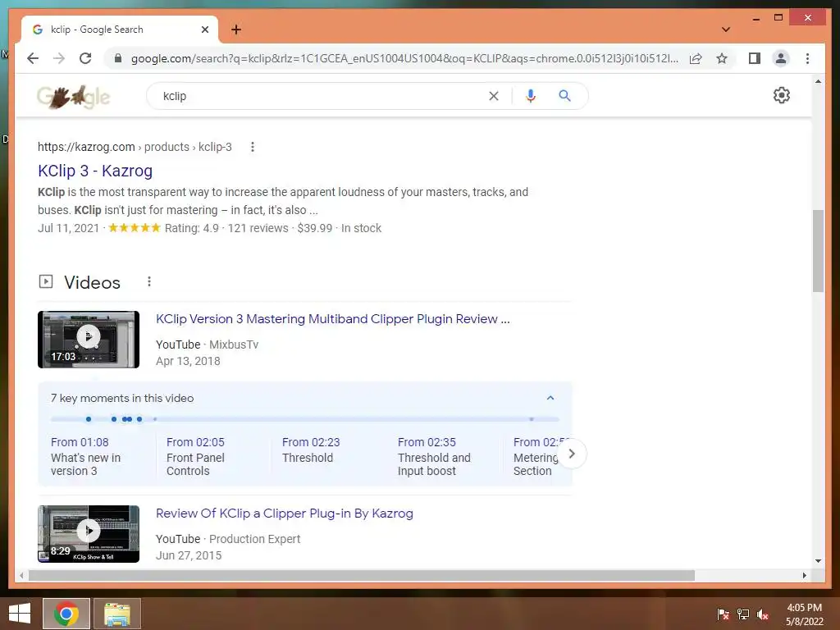Share this page from address bar
The image size is (840, 630).
[x=696, y=58]
